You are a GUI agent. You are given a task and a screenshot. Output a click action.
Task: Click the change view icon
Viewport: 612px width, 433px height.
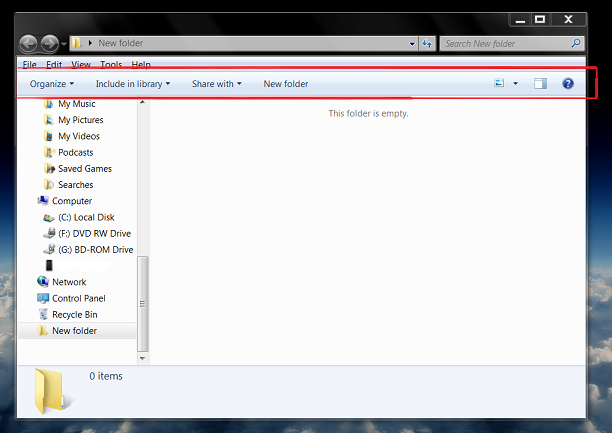pos(499,83)
